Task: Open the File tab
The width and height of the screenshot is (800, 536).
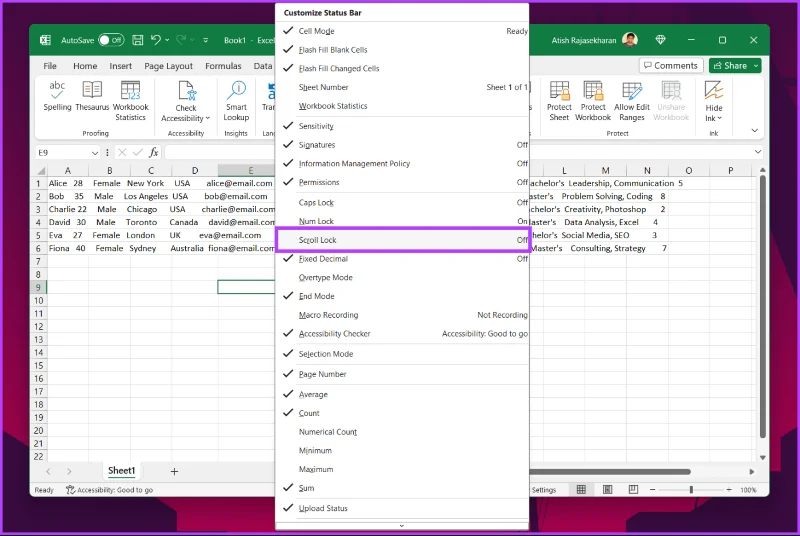Action: tap(50, 66)
